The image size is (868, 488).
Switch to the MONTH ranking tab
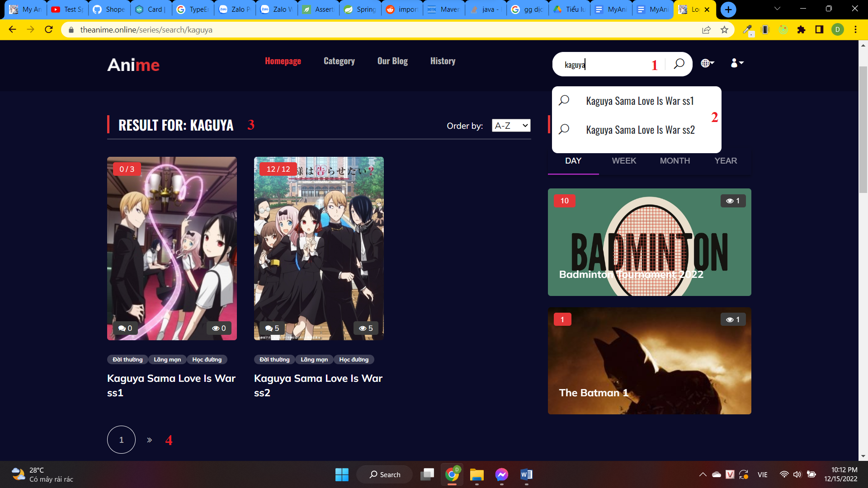pyautogui.click(x=675, y=161)
